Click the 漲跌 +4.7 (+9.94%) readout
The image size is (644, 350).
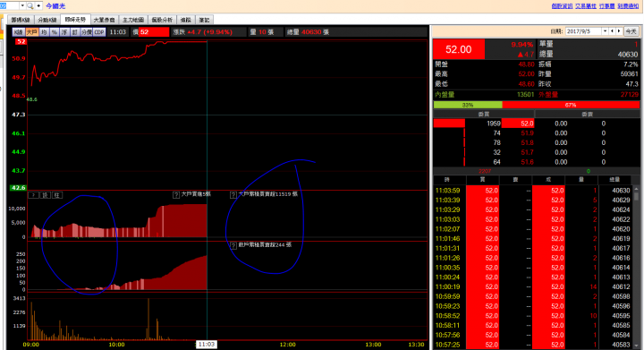coord(202,32)
